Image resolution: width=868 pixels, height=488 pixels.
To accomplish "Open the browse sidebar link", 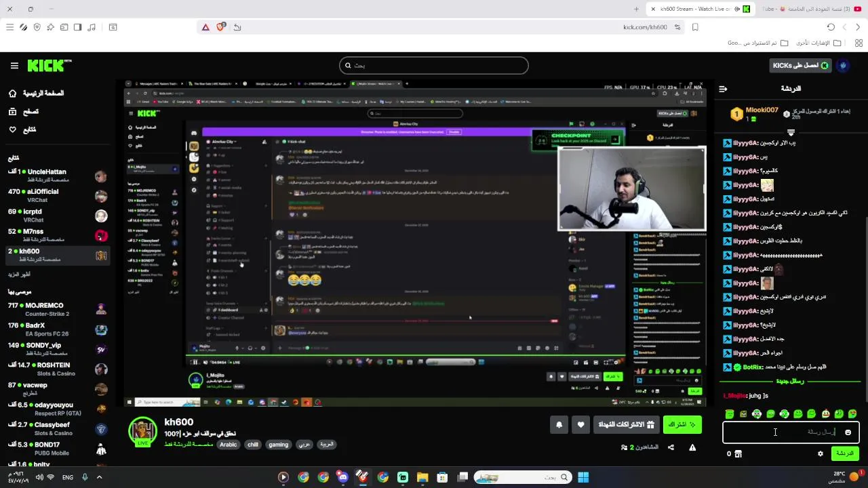I will (x=24, y=111).
